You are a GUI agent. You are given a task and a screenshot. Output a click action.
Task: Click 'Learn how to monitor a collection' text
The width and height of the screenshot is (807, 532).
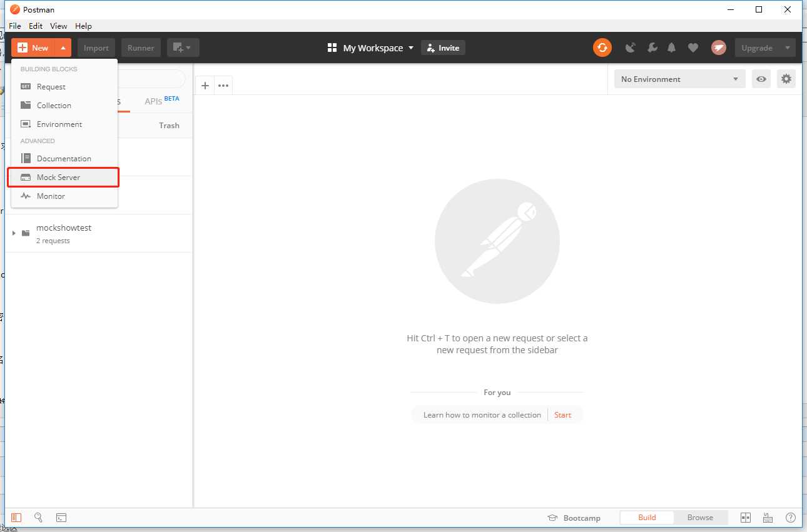point(482,414)
